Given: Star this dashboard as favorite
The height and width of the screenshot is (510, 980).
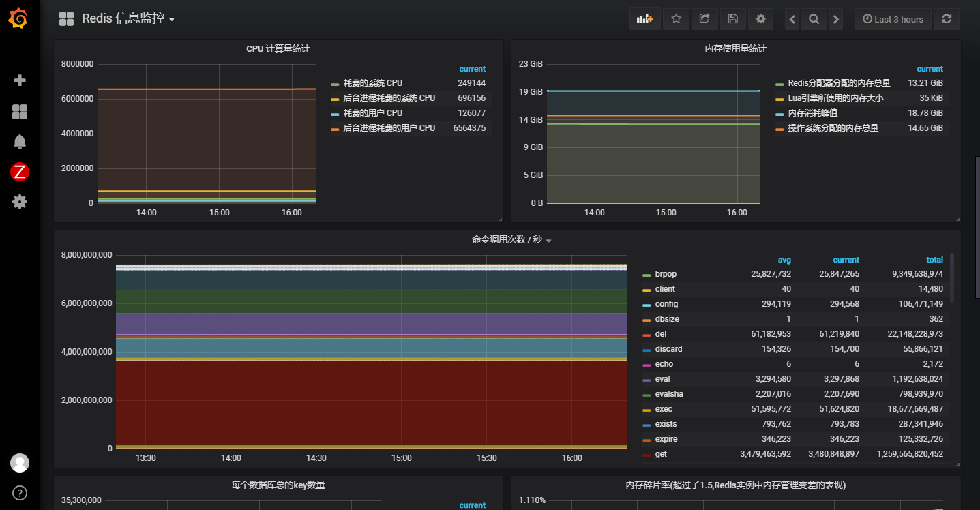Looking at the screenshot, I should pyautogui.click(x=676, y=19).
